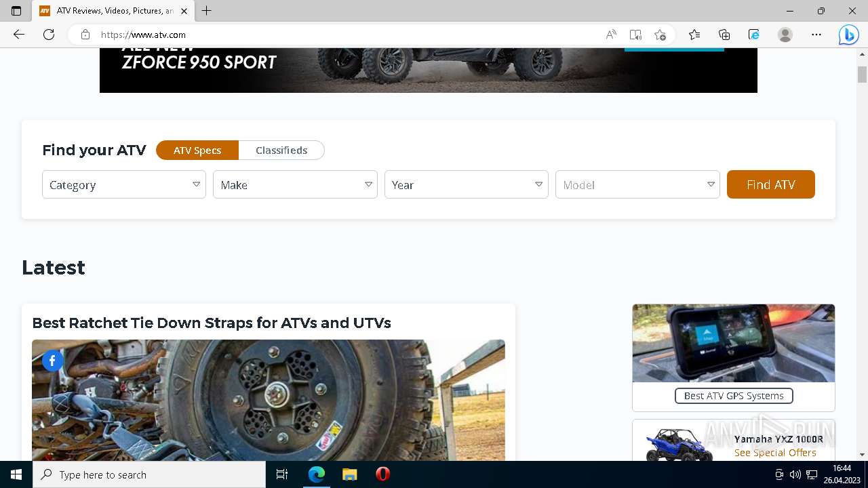Click the Find ATV button
The image size is (868, 488).
point(771,184)
